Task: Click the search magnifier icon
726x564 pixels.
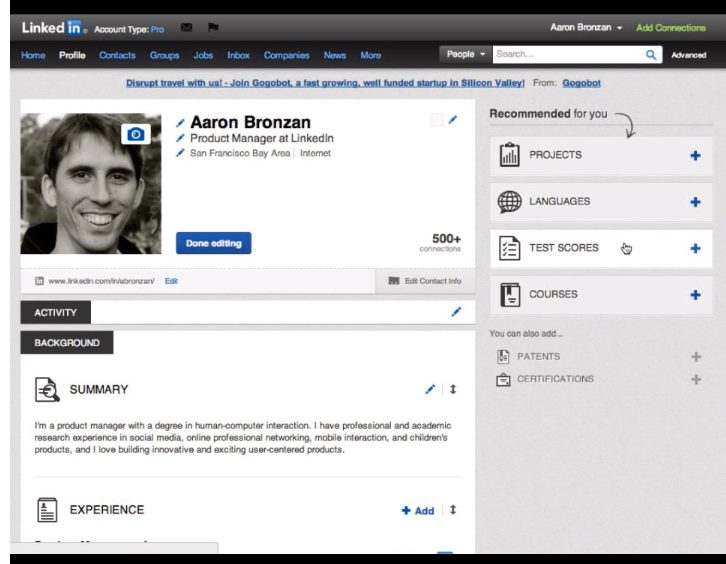Action: point(651,55)
